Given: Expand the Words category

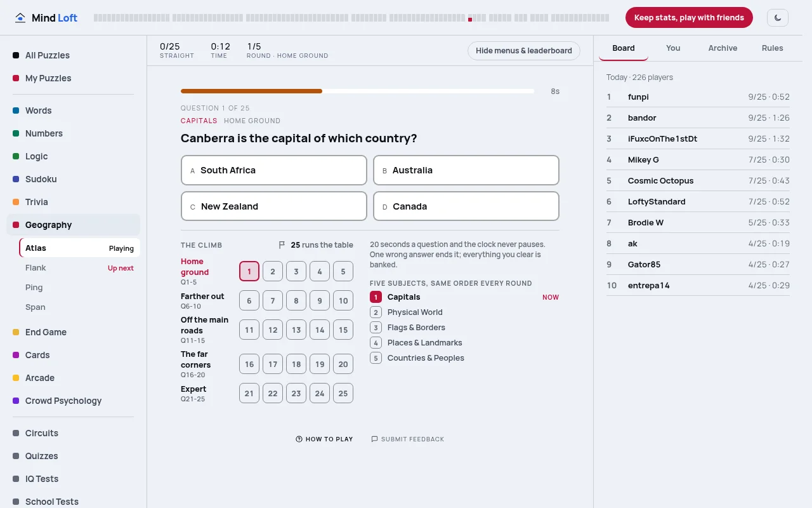Looking at the screenshot, I should click(73, 110).
